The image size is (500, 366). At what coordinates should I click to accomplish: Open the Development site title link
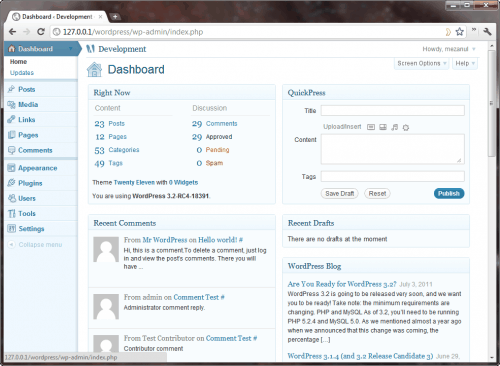tap(122, 49)
